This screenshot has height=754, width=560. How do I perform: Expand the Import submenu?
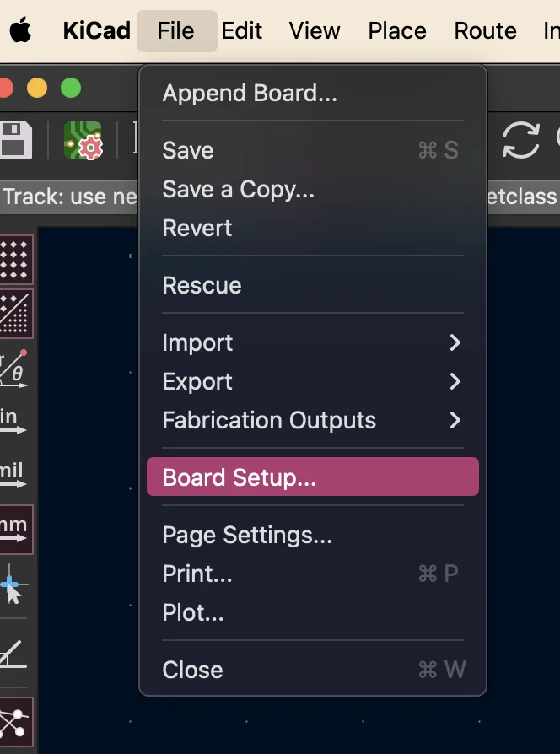(x=312, y=343)
